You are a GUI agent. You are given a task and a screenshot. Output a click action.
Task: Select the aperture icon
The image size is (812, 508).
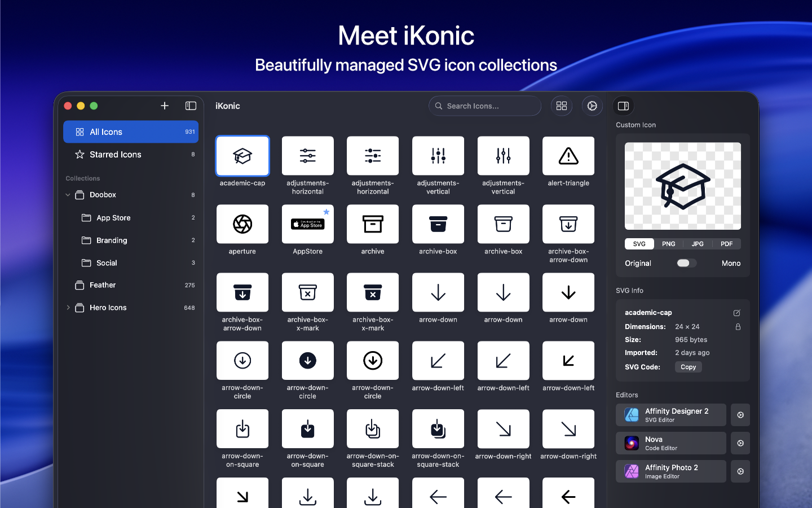(x=242, y=224)
